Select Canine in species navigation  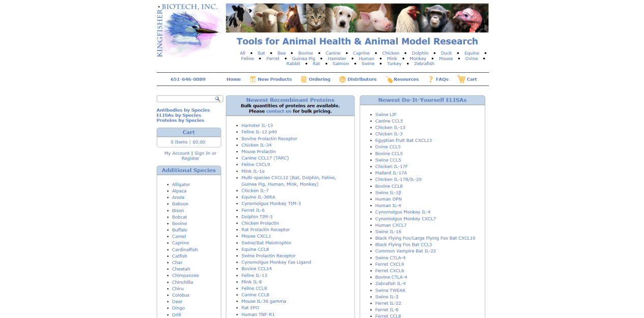tap(333, 53)
